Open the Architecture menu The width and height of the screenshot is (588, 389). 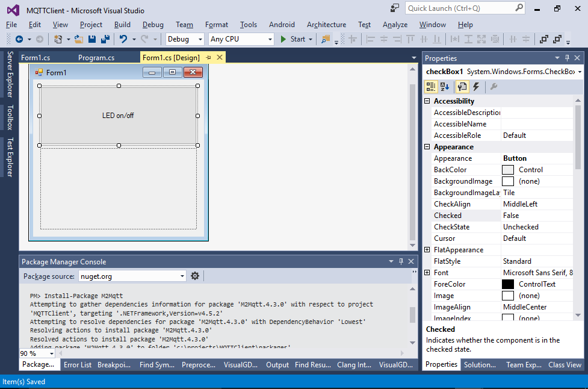(x=326, y=25)
